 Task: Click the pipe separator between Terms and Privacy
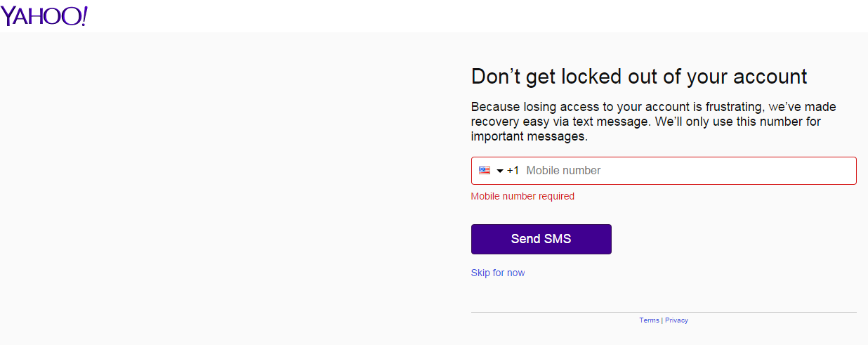point(662,320)
